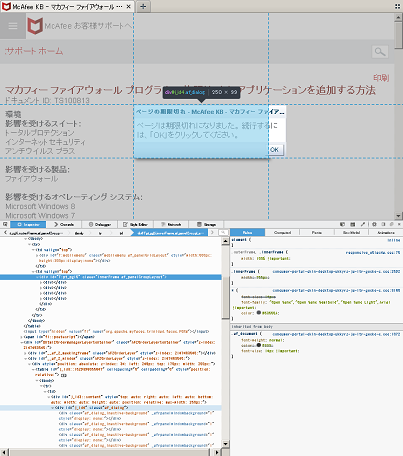Collapse the af_dialog div node
This screenshot has height=456, width=403.
52,408
